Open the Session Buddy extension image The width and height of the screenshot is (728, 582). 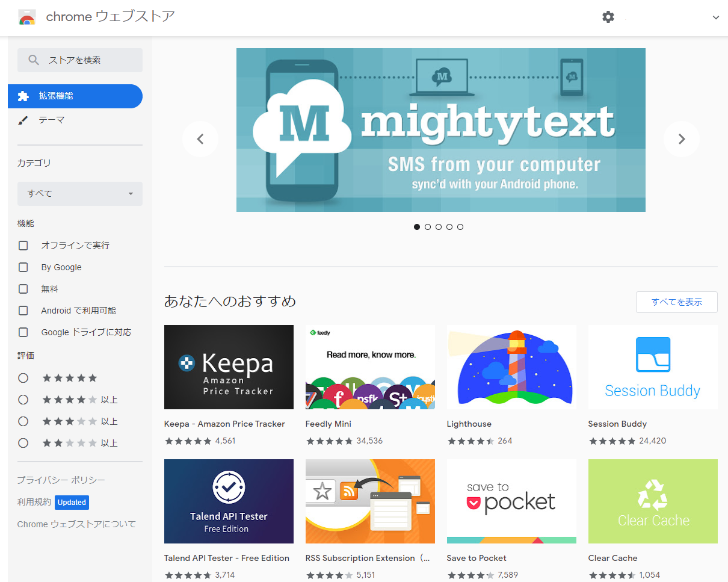click(x=653, y=367)
